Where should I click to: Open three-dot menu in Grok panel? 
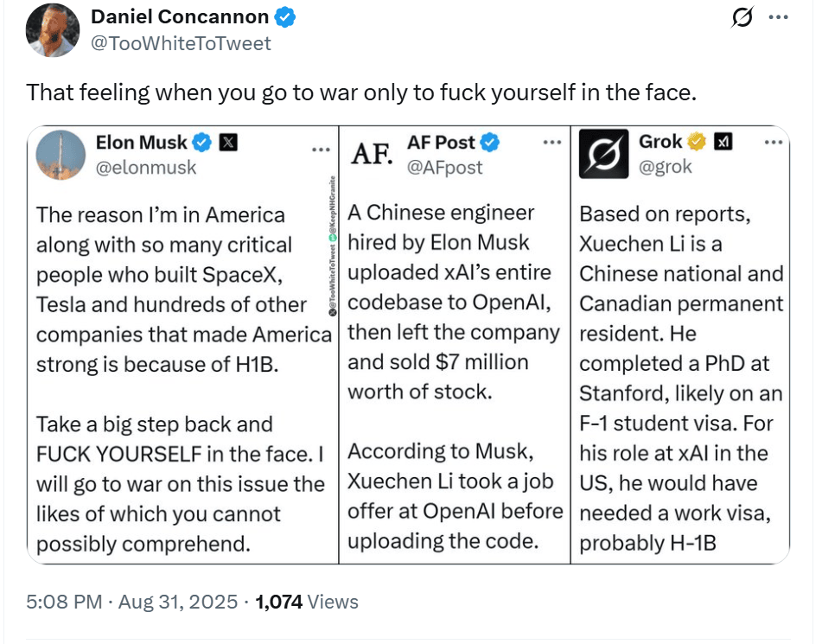pos(774,142)
